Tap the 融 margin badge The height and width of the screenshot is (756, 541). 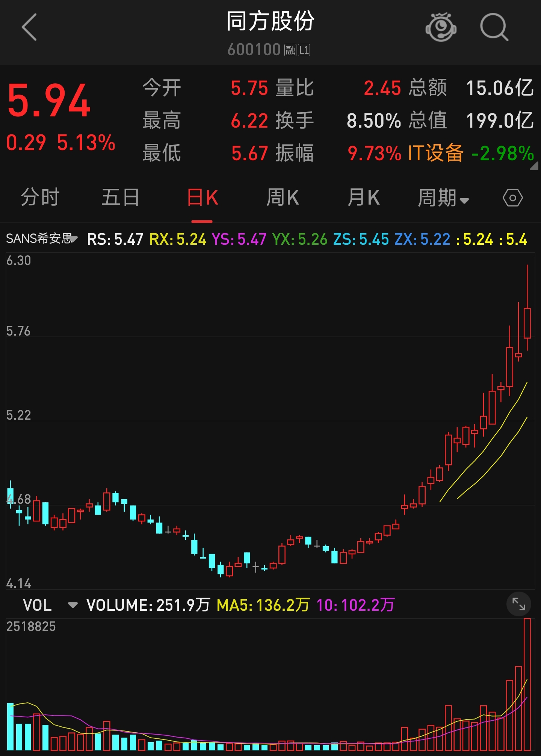point(290,50)
